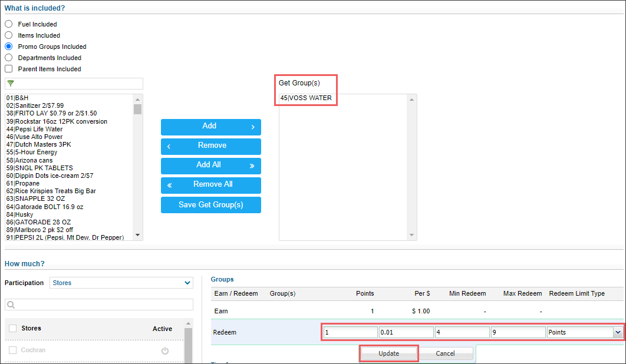Click the Min Redeem field showing 4

[x=462, y=332]
